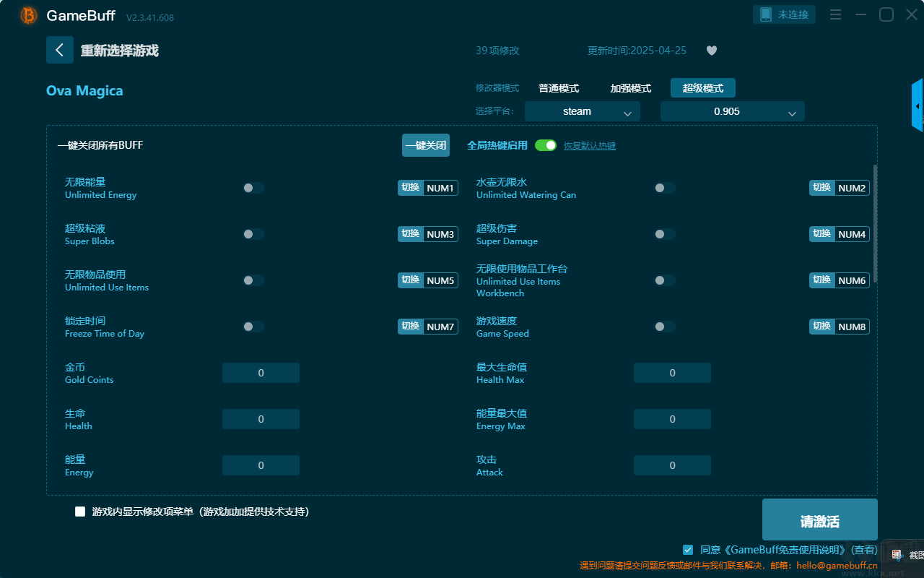Maximize the GameBuff window
Screen dimensions: 924x578
coord(886,14)
